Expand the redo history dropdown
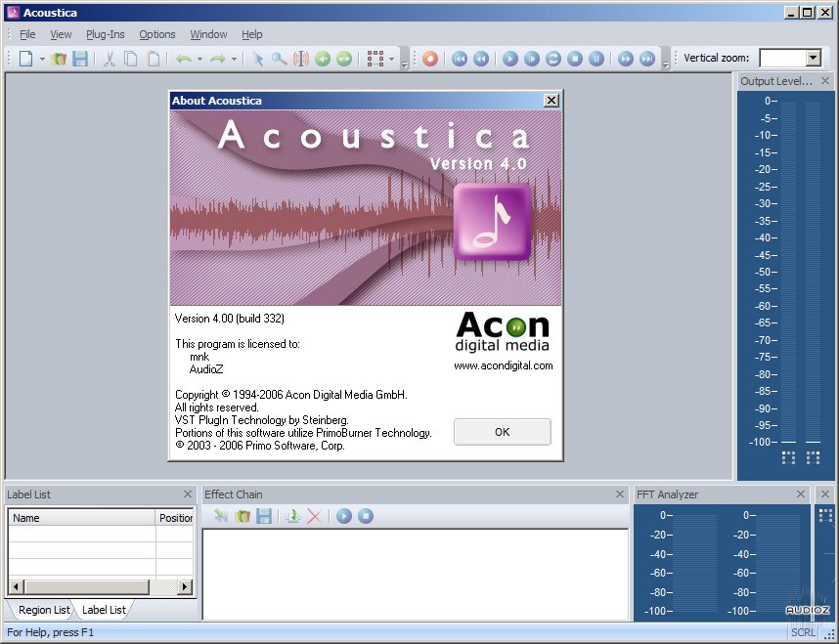839x644 pixels. [234, 59]
